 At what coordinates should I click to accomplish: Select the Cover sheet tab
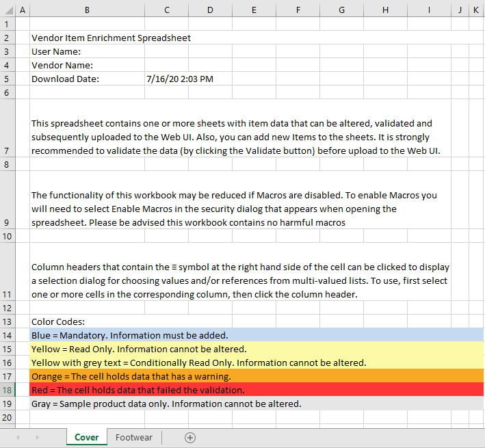tap(87, 437)
